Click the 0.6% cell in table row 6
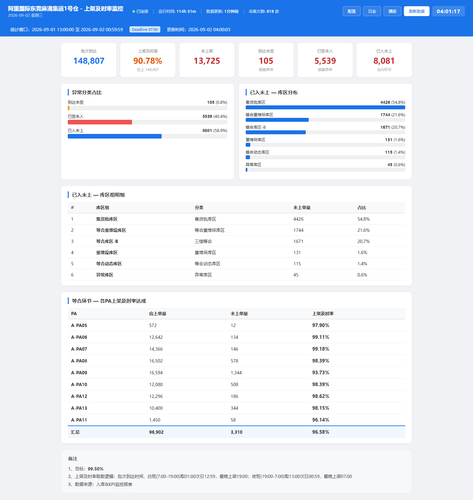The width and height of the screenshot is (473, 500). (x=362, y=275)
